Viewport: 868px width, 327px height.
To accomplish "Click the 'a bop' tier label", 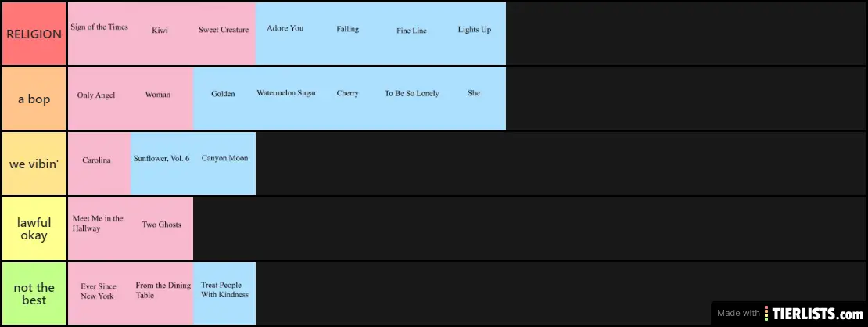I will click(x=34, y=99).
